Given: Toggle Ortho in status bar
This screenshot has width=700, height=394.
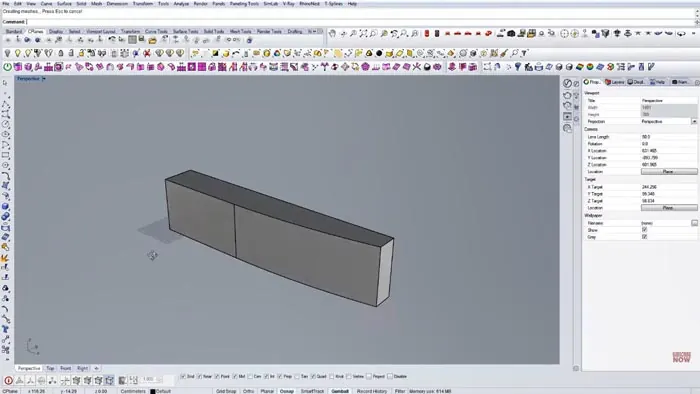Looking at the screenshot, I should pos(249,391).
